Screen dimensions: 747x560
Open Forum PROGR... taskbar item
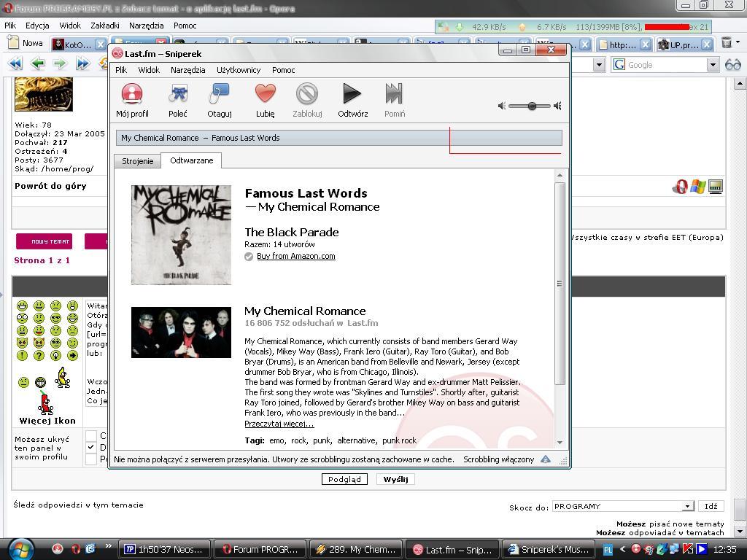(260, 550)
